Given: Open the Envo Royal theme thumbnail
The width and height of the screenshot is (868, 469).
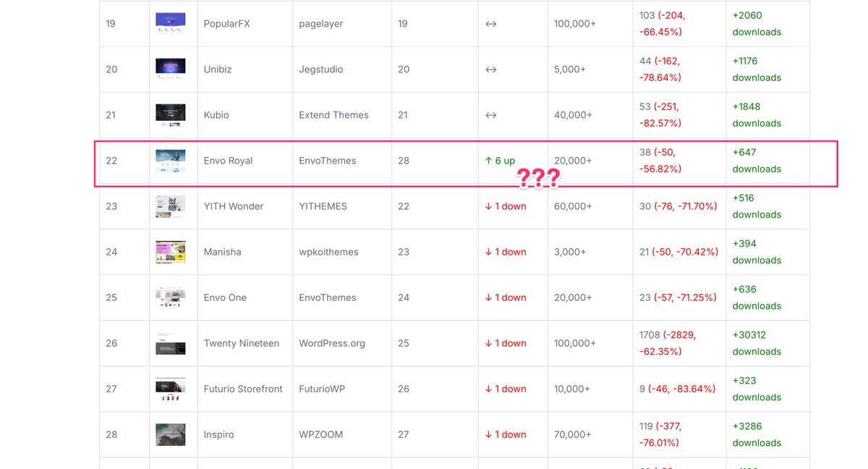Looking at the screenshot, I should (171, 161).
